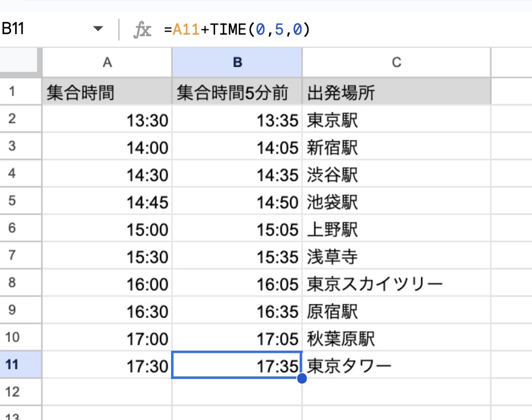
Task: Select the 集合時間5分前 header cell
Action: point(237,92)
